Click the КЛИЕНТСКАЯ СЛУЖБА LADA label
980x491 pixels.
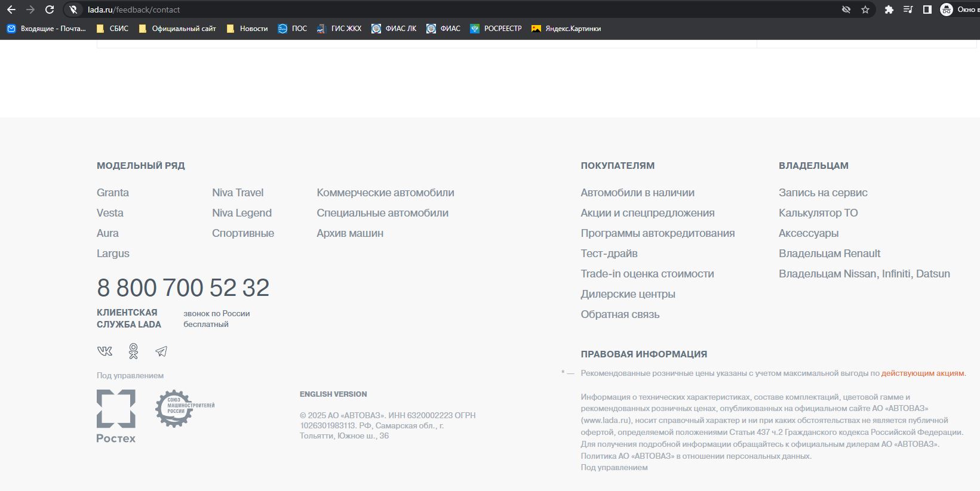pyautogui.click(x=129, y=319)
